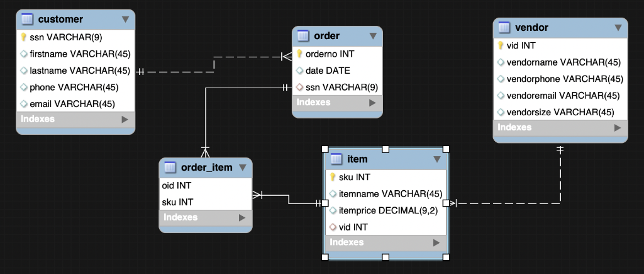Collapse the customer table with its header arrow

coord(125,20)
